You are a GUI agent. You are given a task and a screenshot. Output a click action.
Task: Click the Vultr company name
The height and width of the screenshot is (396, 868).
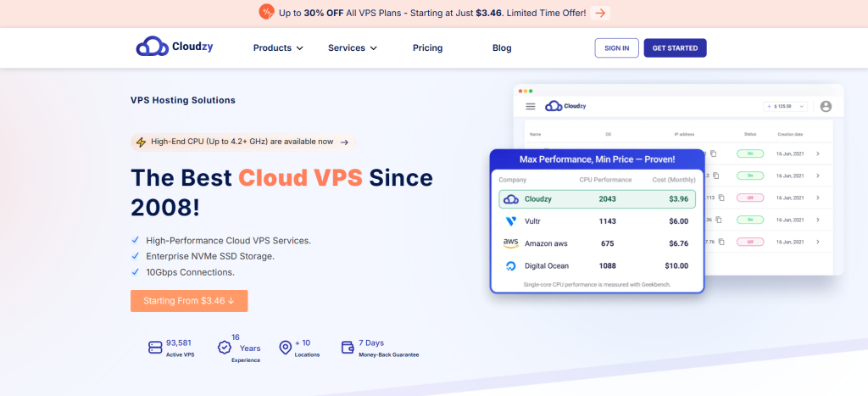(534, 221)
